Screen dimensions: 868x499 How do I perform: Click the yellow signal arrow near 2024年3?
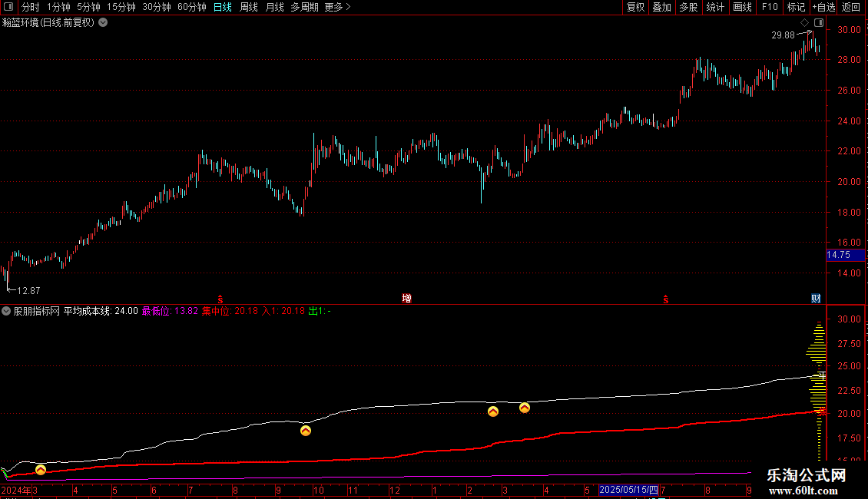41,471
